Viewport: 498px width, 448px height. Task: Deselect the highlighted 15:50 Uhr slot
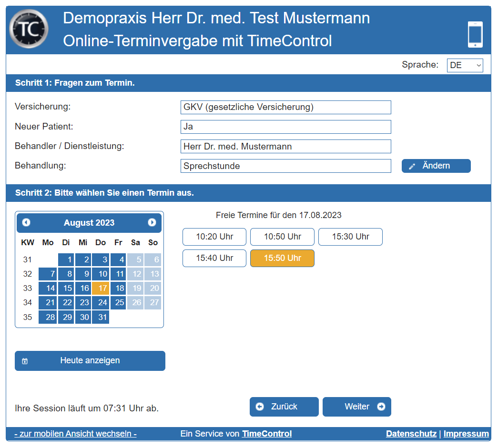(282, 258)
